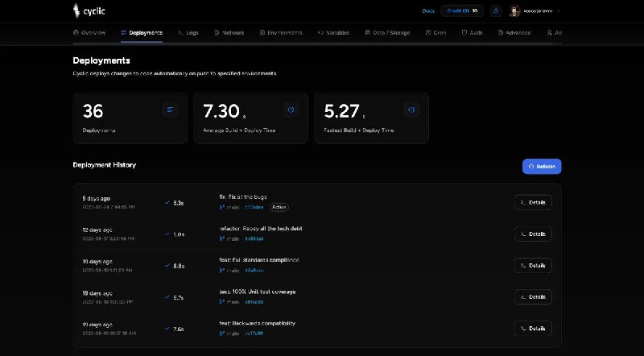644x356 pixels.
Task: Switch to the Logs tab
Action: point(188,33)
